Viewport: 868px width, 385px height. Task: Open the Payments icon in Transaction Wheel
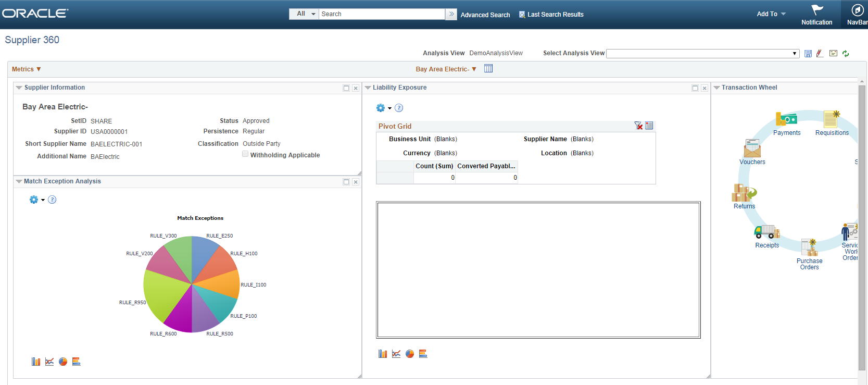click(786, 119)
